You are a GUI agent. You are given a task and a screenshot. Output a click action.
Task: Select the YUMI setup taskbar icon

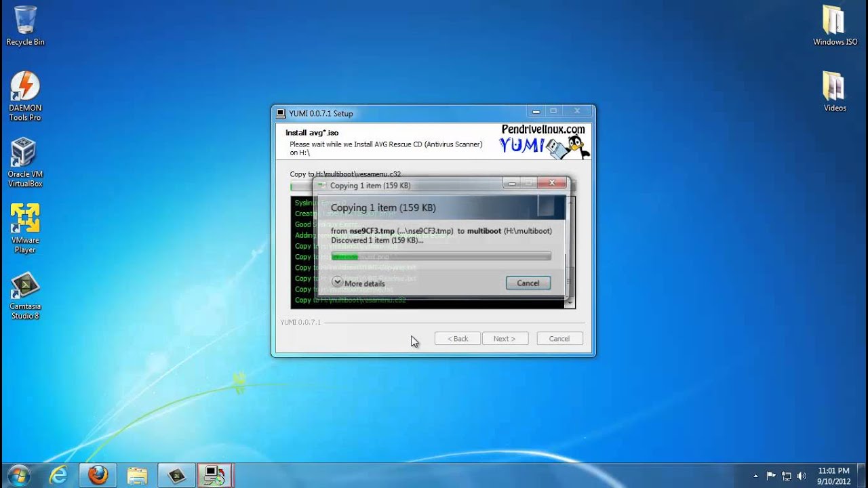tap(216, 476)
